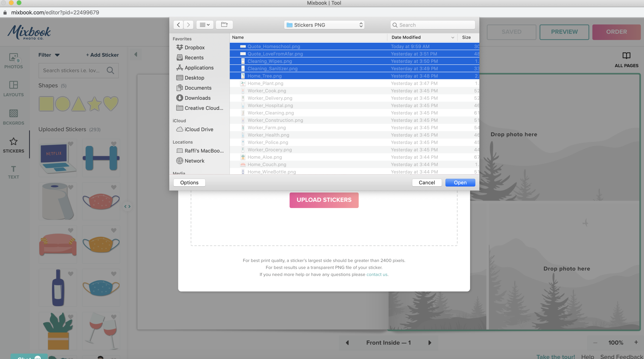Image resolution: width=644 pixels, height=359 pixels.
Task: Favorite the dumbbell sticker heart
Action: tap(114, 144)
